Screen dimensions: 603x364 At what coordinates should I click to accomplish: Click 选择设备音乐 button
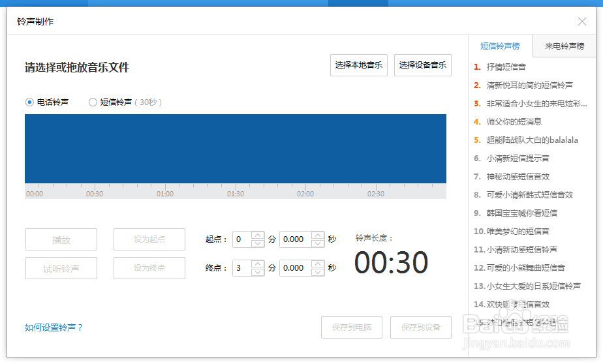coord(423,65)
